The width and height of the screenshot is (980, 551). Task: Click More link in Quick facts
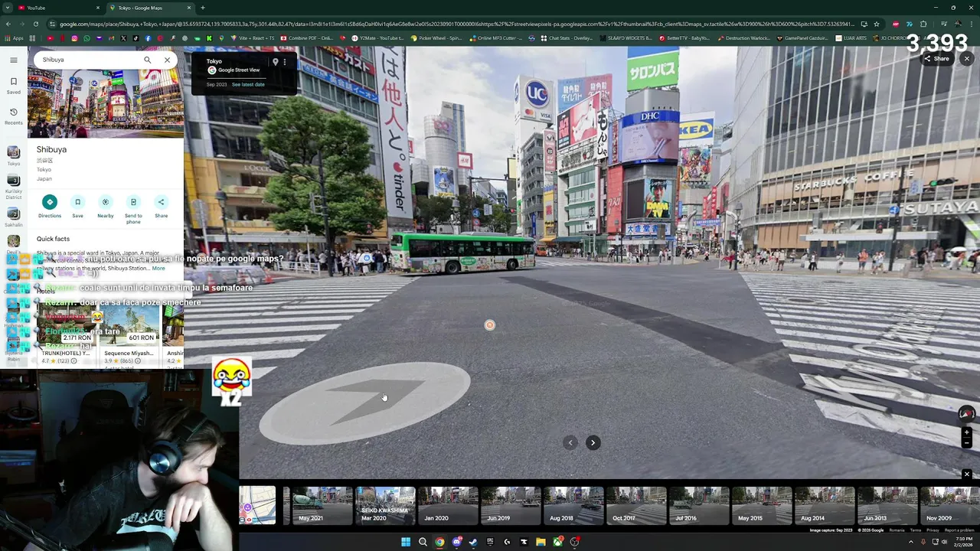pyautogui.click(x=158, y=269)
